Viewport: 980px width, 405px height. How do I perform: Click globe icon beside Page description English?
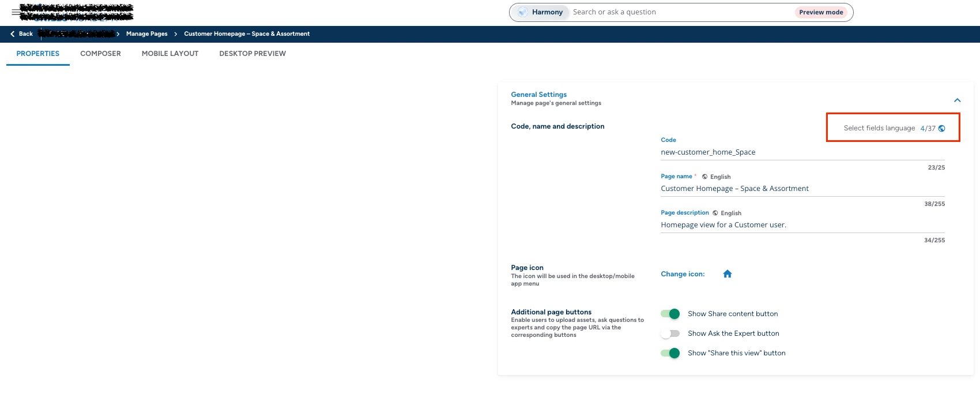click(x=715, y=213)
